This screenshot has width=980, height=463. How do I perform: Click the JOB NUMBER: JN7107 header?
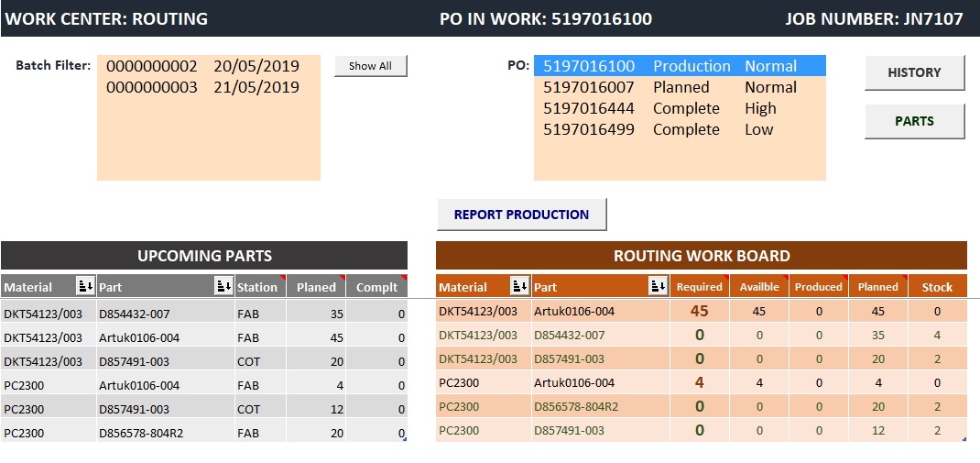pos(875,18)
